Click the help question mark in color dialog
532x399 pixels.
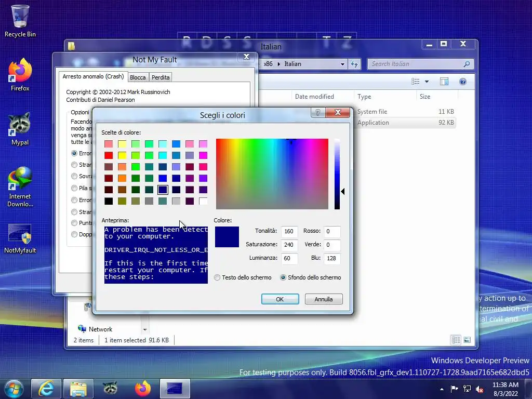[x=318, y=113]
